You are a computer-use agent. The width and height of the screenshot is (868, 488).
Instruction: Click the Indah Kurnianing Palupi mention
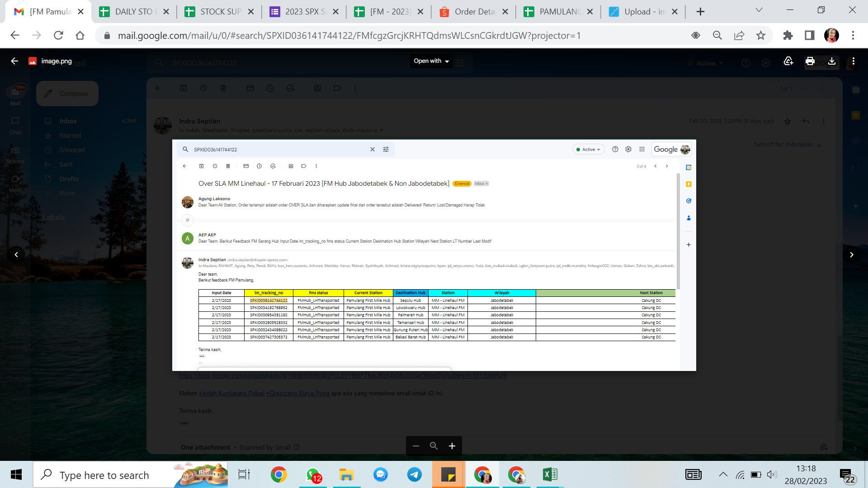pyautogui.click(x=231, y=393)
